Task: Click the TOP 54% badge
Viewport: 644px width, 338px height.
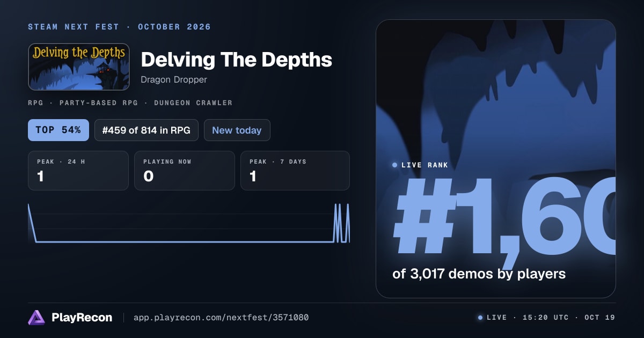Action: [58, 130]
